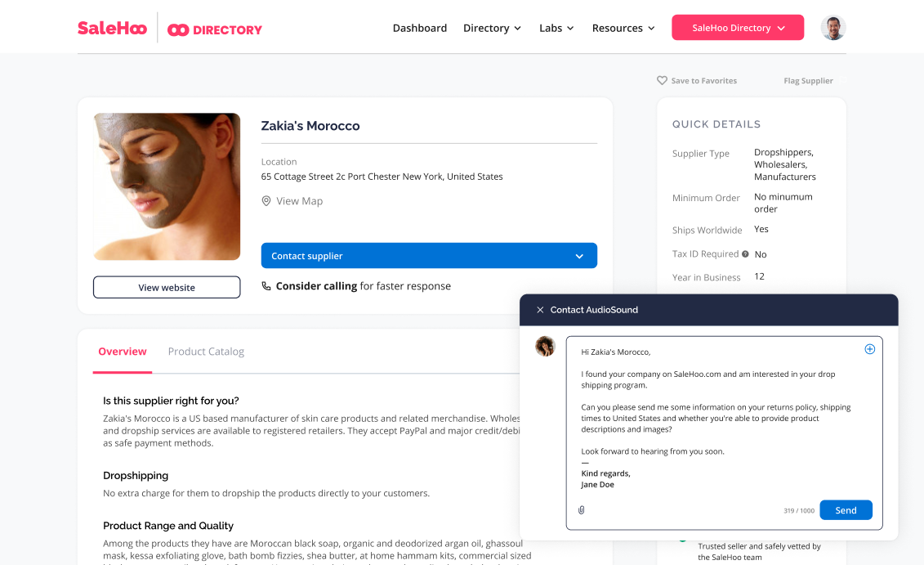
Task: Expand the Contact supplier dropdown
Action: (x=429, y=255)
